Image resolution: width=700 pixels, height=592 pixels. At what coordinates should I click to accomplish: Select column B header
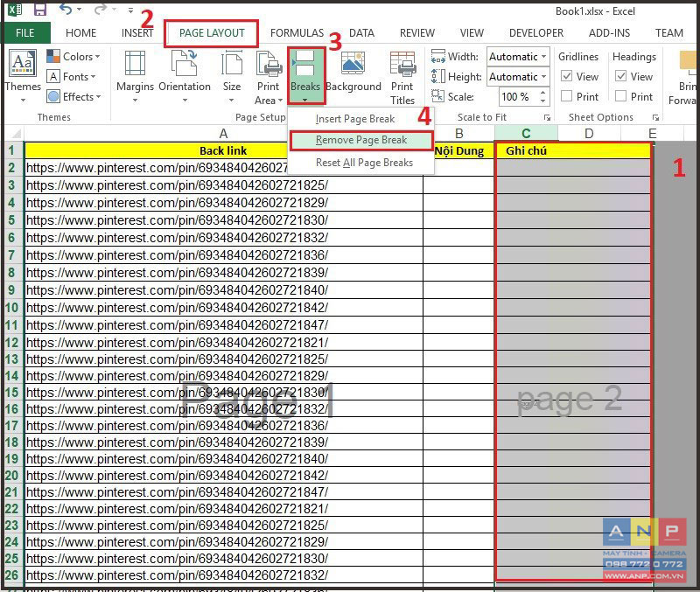(458, 134)
